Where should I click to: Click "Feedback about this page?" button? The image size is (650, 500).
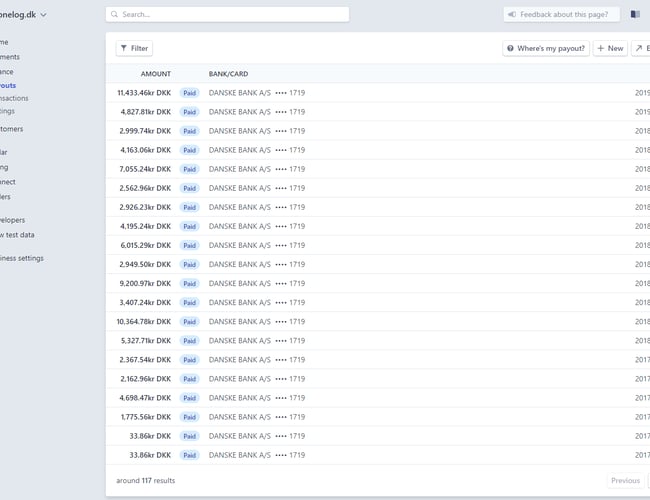click(x=563, y=15)
